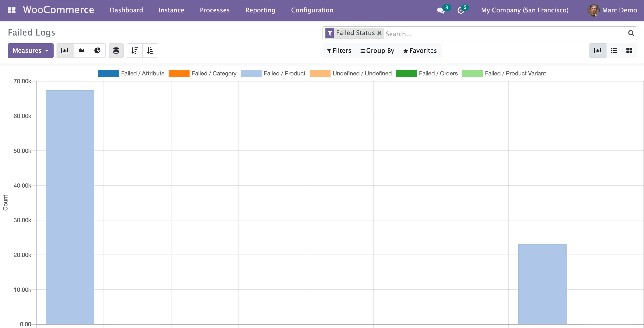Open the Configuration menu
Screen dimensions: 644x328
(x=312, y=10)
